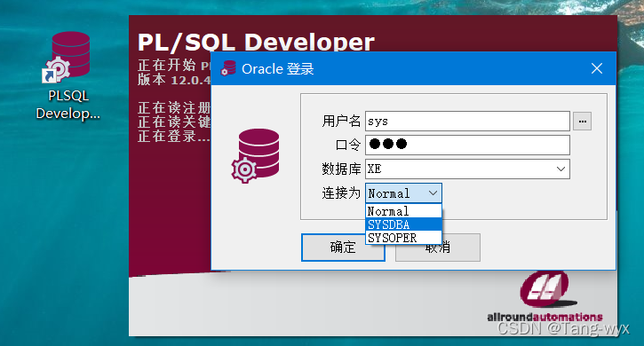Expand the 数据库 dropdown arrow

click(x=561, y=169)
